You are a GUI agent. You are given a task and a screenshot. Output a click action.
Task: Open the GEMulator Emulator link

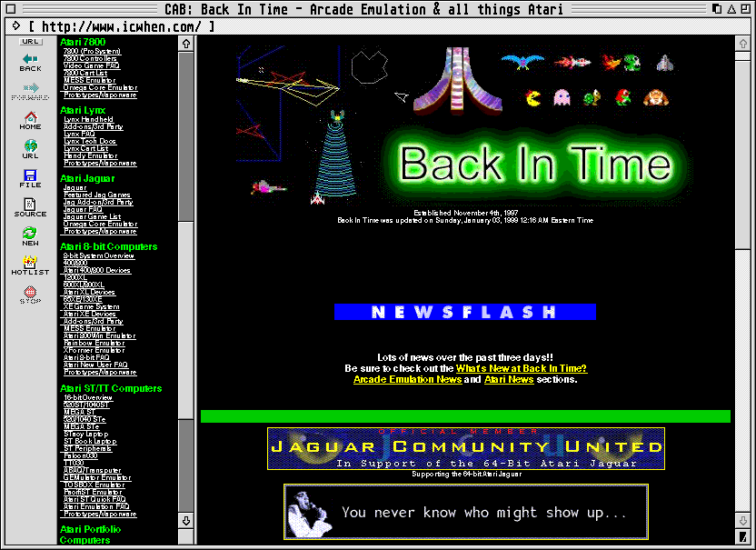97,477
